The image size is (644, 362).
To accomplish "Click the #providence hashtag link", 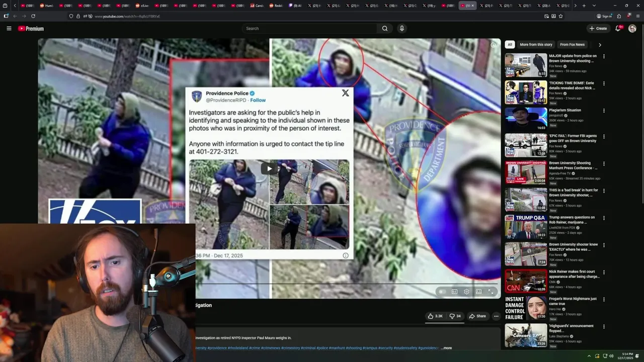I will point(217,348).
